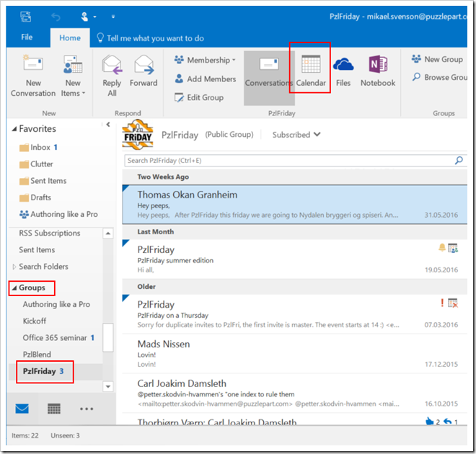Select the Conversations view button
476x454 pixels.
click(269, 78)
